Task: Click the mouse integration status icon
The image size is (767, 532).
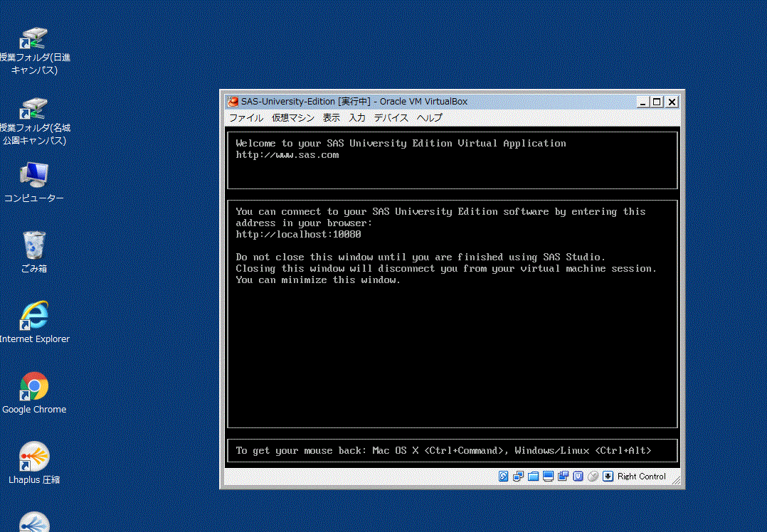Action: pos(593,477)
